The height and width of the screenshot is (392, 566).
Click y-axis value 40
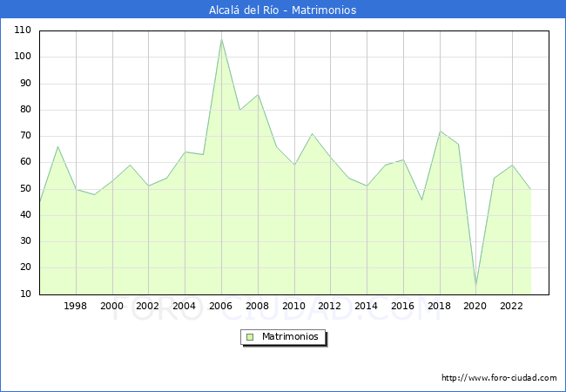(x=25, y=215)
